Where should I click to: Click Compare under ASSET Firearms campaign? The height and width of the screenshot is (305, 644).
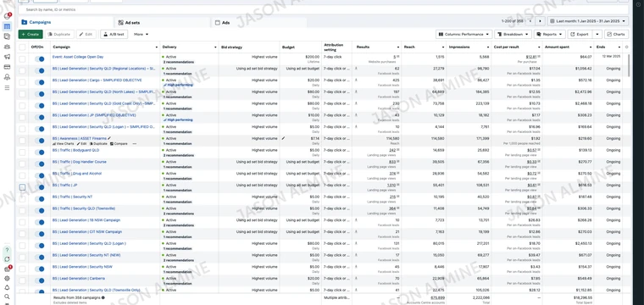click(119, 144)
